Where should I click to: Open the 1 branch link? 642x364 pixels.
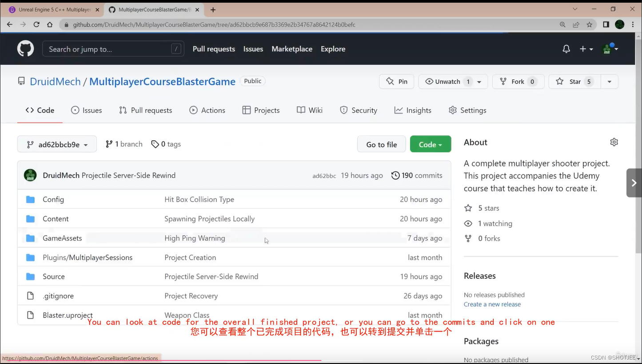(124, 144)
